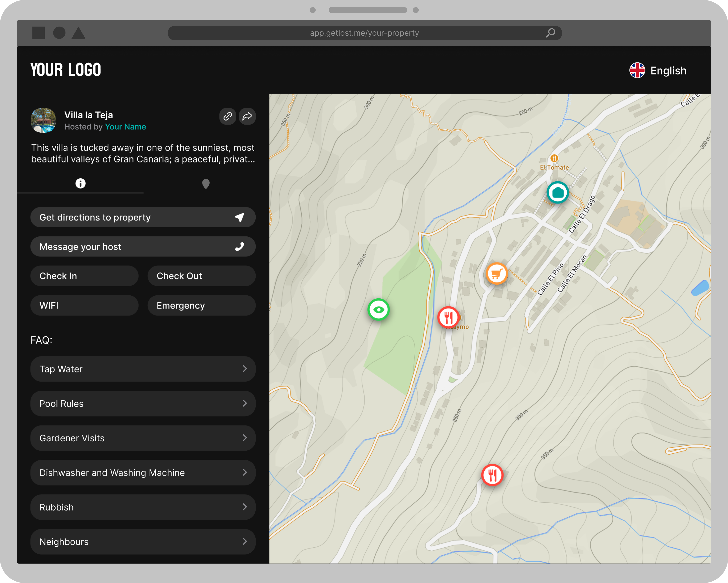Click the Villa la Teja thumbnail photo

(44, 120)
